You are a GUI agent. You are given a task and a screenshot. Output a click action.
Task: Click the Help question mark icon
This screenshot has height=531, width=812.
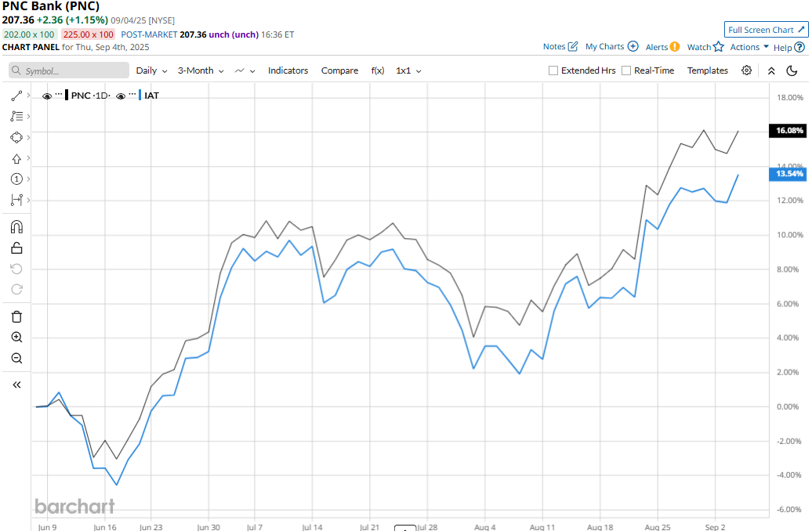[x=799, y=47]
